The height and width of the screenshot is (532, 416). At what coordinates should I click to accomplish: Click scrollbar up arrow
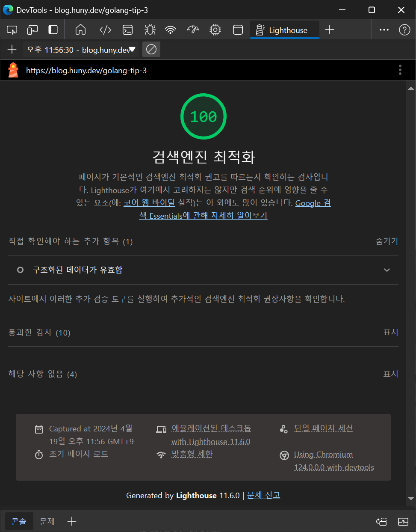[411, 88]
